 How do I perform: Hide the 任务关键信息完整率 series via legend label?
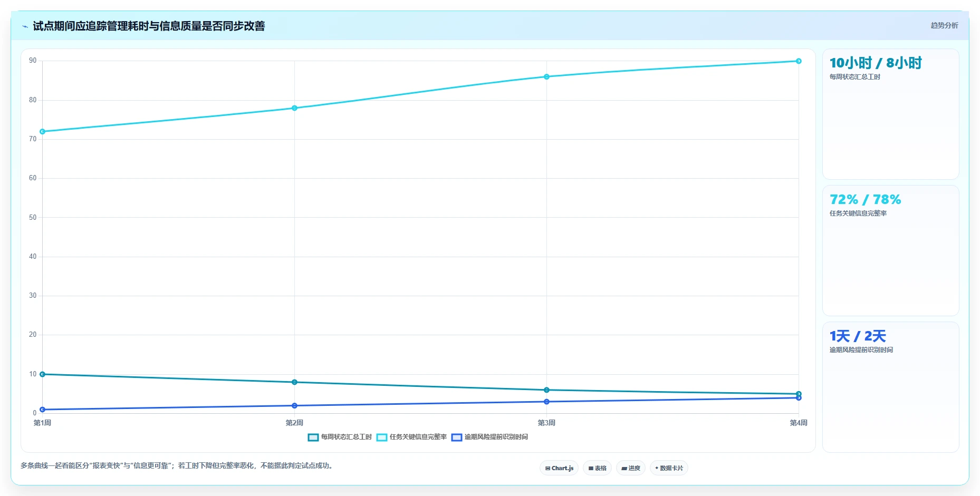(x=418, y=437)
